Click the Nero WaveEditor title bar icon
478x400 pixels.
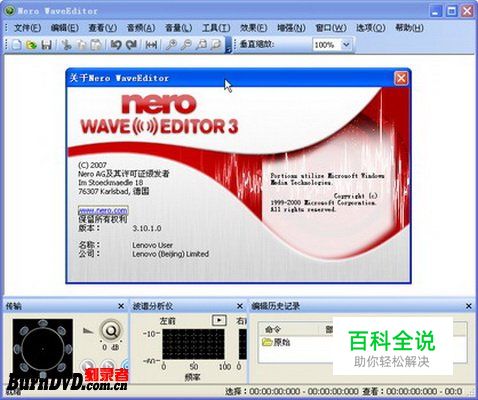pos(10,11)
